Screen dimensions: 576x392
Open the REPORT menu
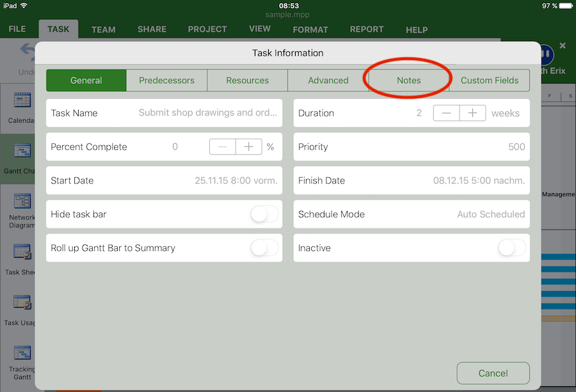367,29
